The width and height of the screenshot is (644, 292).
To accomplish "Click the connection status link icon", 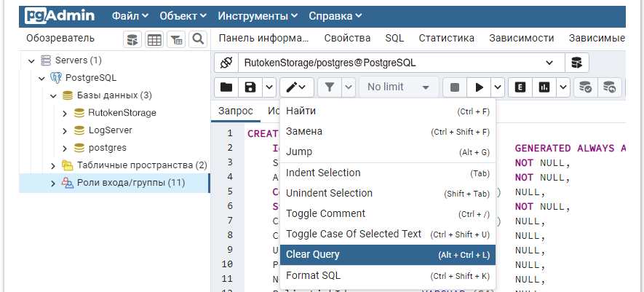I will [226, 63].
